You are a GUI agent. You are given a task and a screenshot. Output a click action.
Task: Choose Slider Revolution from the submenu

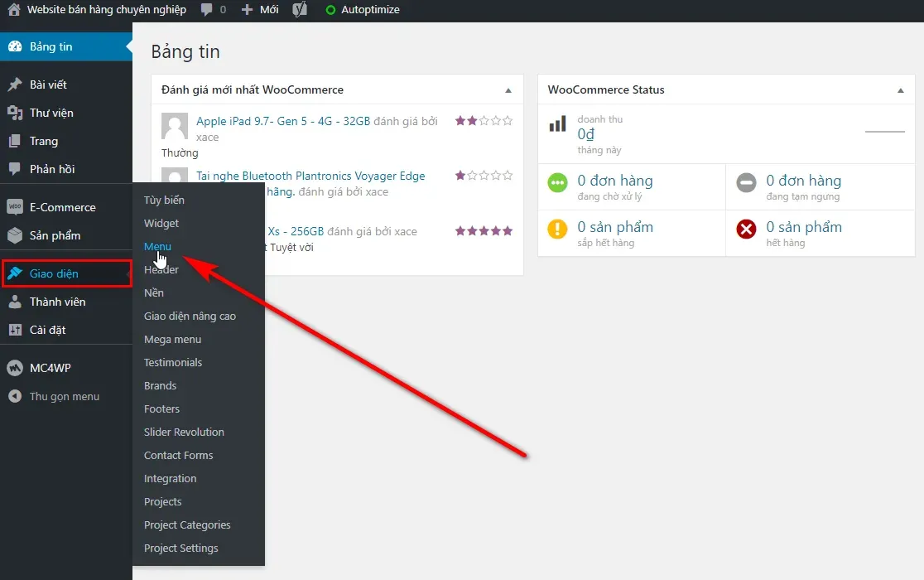point(184,432)
